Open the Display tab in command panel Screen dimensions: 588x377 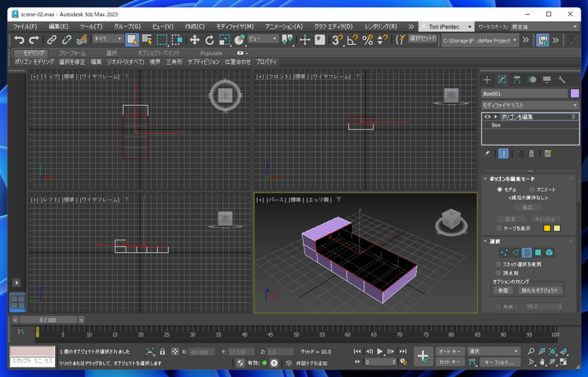(x=547, y=79)
